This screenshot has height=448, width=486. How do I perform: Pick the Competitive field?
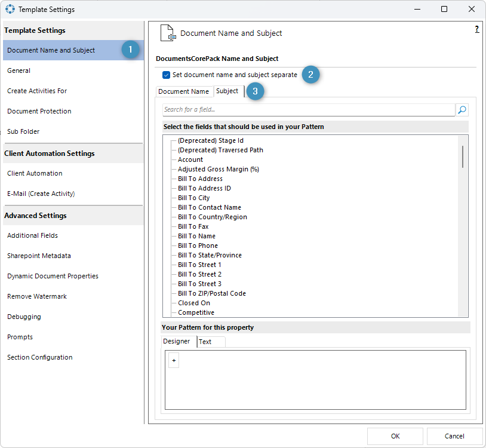[x=196, y=312]
